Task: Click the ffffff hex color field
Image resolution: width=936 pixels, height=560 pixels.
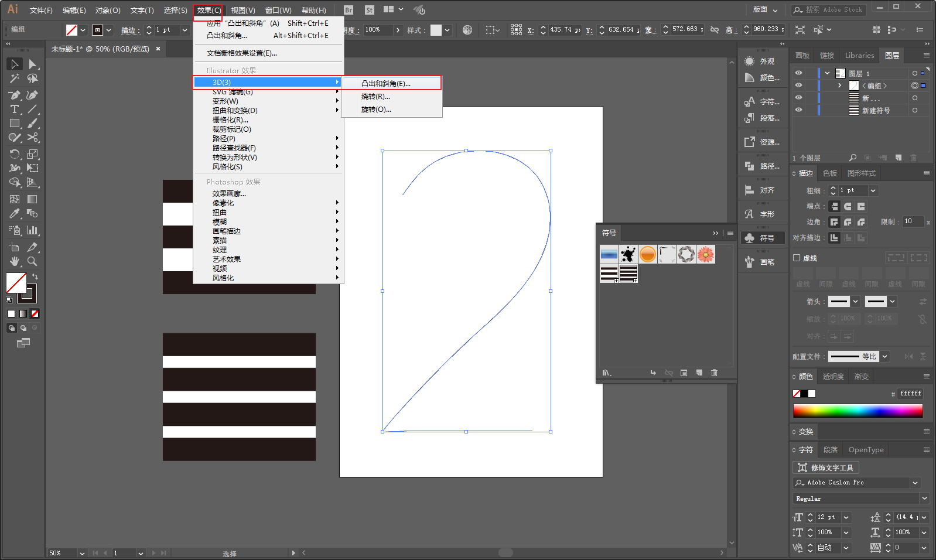Action: (911, 394)
